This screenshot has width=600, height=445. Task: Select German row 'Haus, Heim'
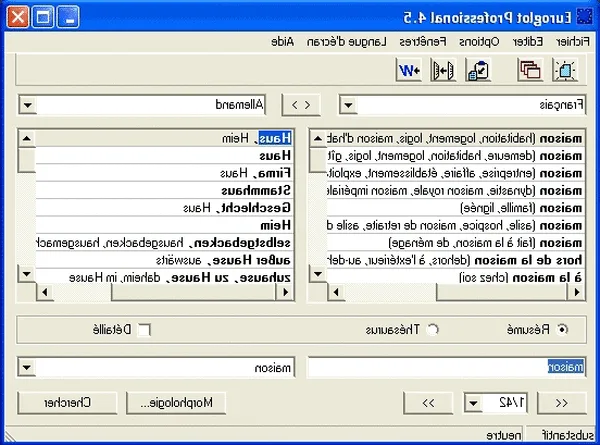(x=165, y=138)
